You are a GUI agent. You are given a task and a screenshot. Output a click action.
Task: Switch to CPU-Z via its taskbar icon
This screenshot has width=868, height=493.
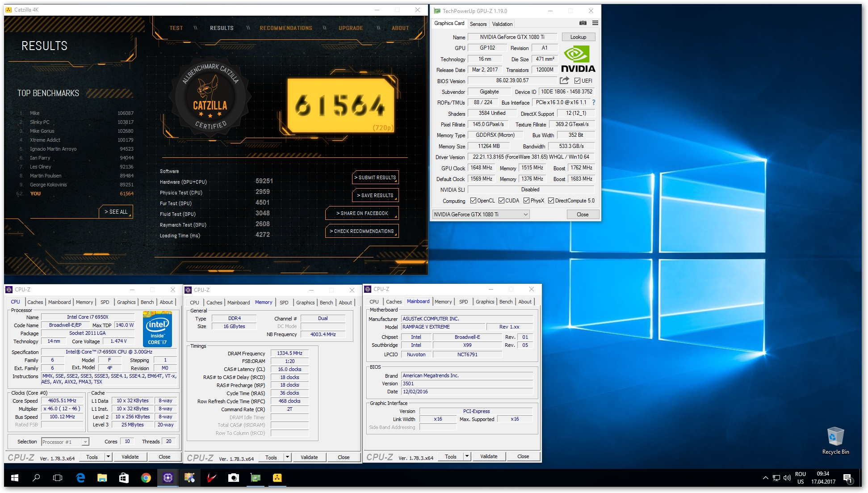point(168,478)
